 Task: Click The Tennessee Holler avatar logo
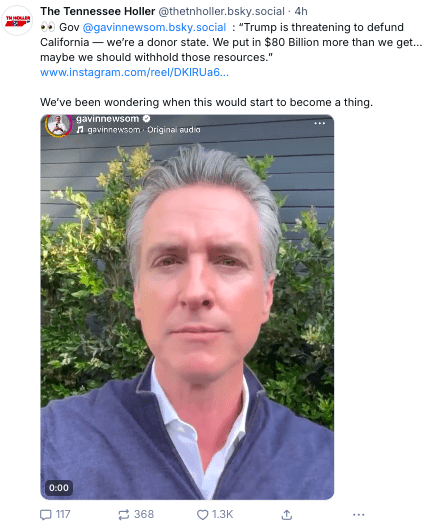pyautogui.click(x=17, y=21)
